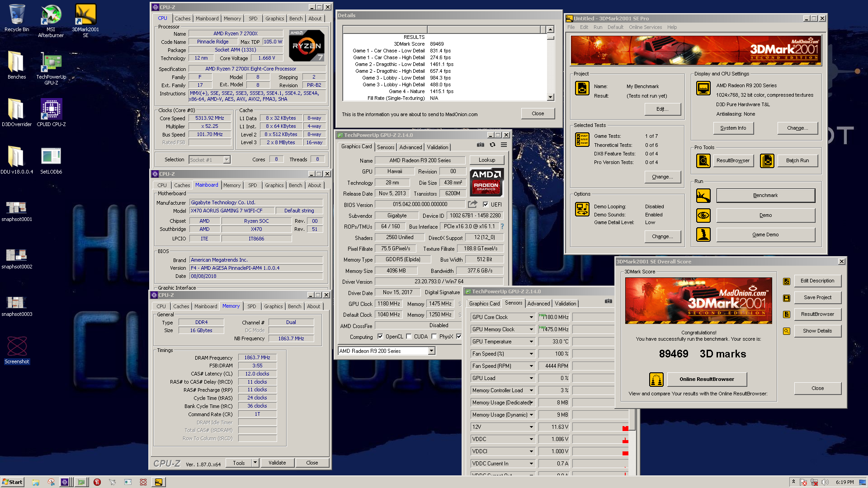
Task: Share BIOS via export arrow icon
Action: [x=472, y=204]
